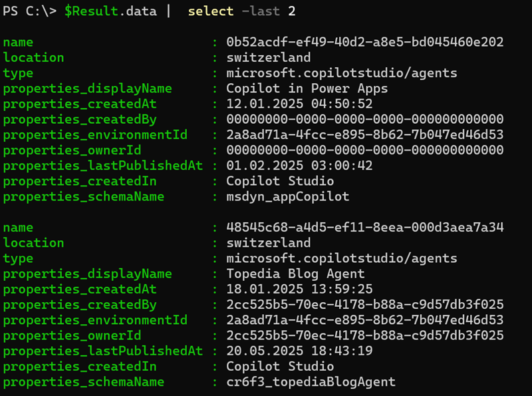Click the cr6f3_topediaBlogAgent schema name value
The width and height of the screenshot is (532, 396).
311,381
